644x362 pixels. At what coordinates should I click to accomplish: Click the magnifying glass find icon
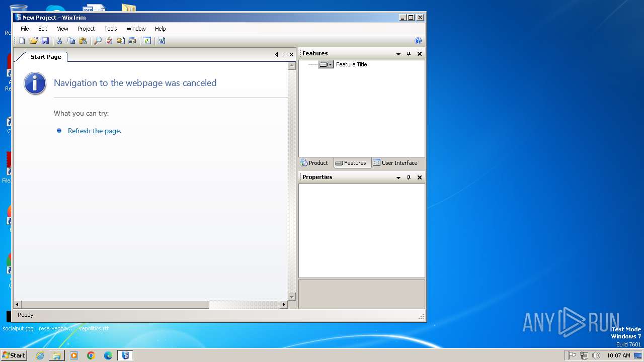click(98, 41)
